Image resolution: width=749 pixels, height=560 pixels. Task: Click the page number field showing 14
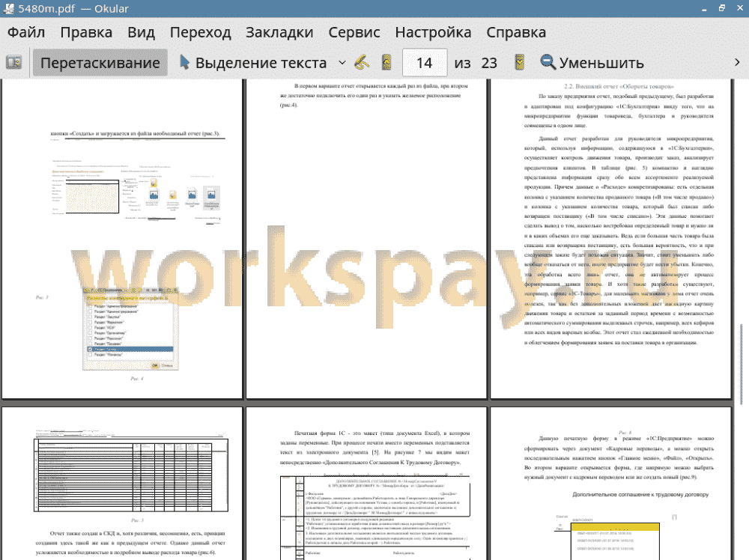(x=425, y=63)
